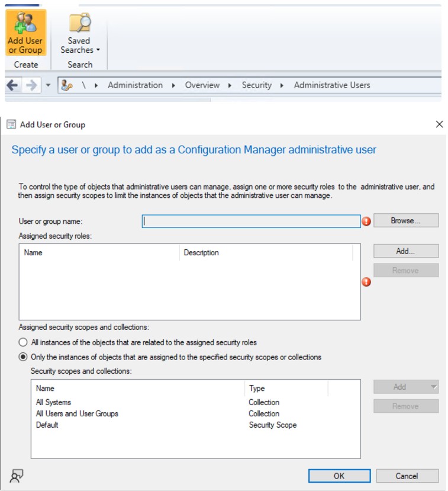
Task: Navigate to Overview in the breadcrumb
Action: pyautogui.click(x=202, y=85)
